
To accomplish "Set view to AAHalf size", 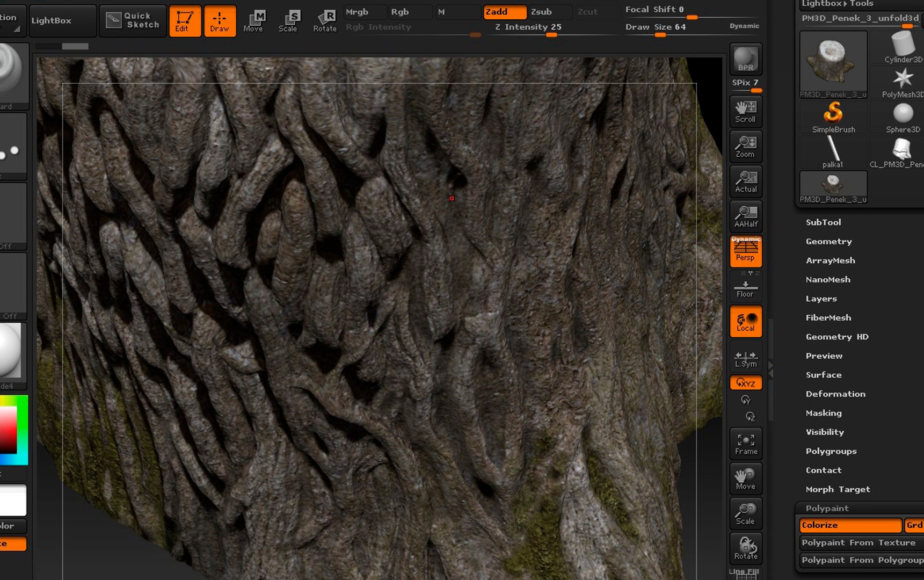I will (746, 216).
